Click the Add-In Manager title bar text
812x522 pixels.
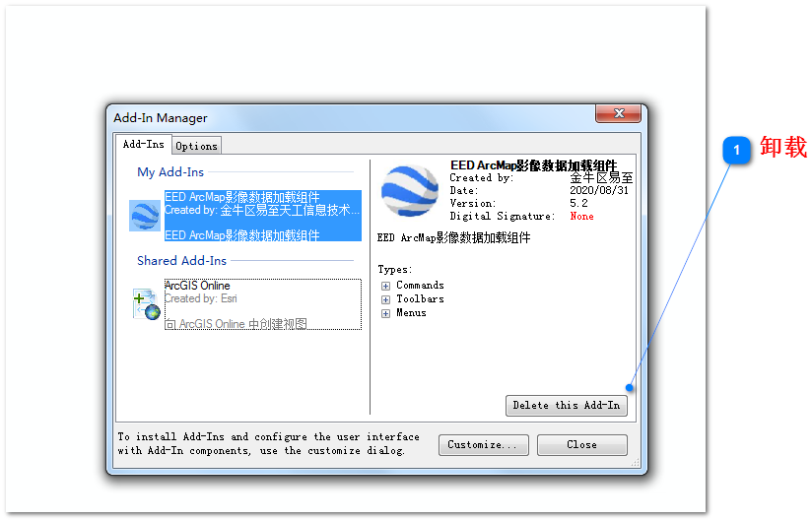[161, 118]
